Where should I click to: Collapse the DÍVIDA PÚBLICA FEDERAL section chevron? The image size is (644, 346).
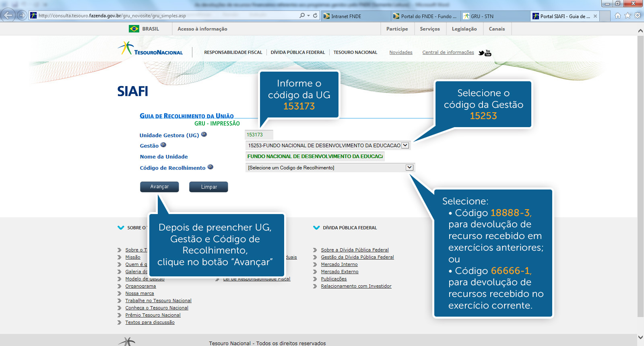[316, 228]
